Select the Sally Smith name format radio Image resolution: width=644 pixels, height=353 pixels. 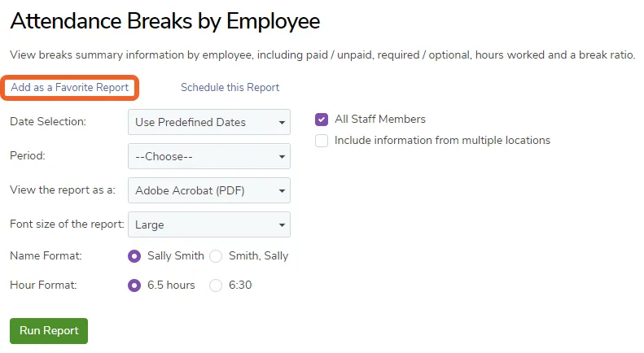(x=134, y=256)
